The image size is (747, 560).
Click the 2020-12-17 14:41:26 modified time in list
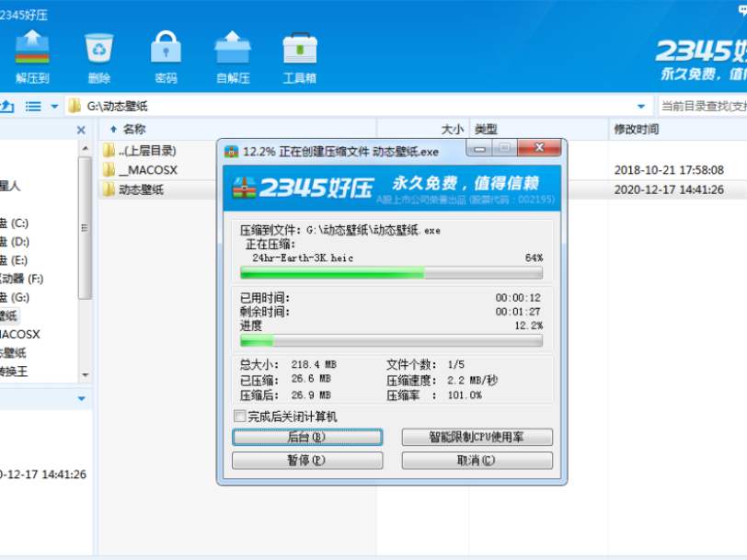(669, 189)
